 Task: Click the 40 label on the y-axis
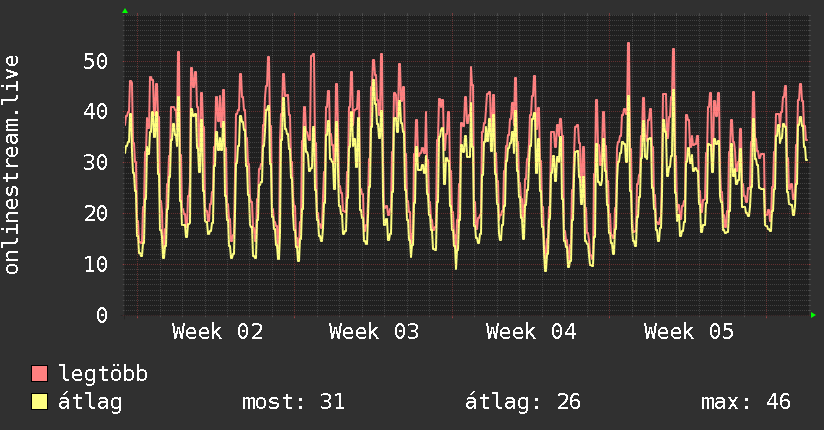(95, 112)
